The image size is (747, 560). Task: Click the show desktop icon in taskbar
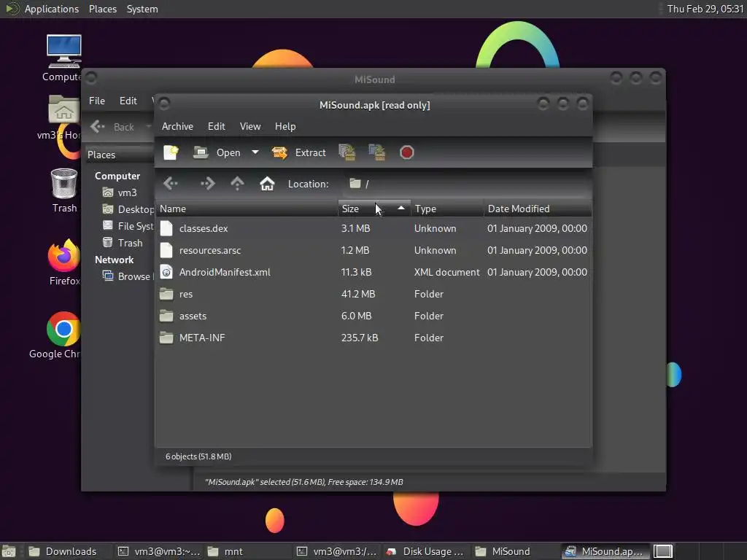9,551
